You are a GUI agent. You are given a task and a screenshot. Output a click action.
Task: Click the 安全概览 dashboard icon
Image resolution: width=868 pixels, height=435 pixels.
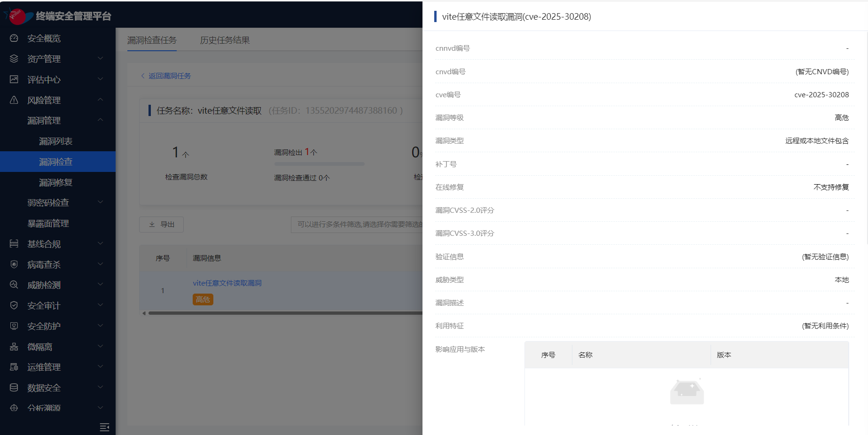(14, 39)
